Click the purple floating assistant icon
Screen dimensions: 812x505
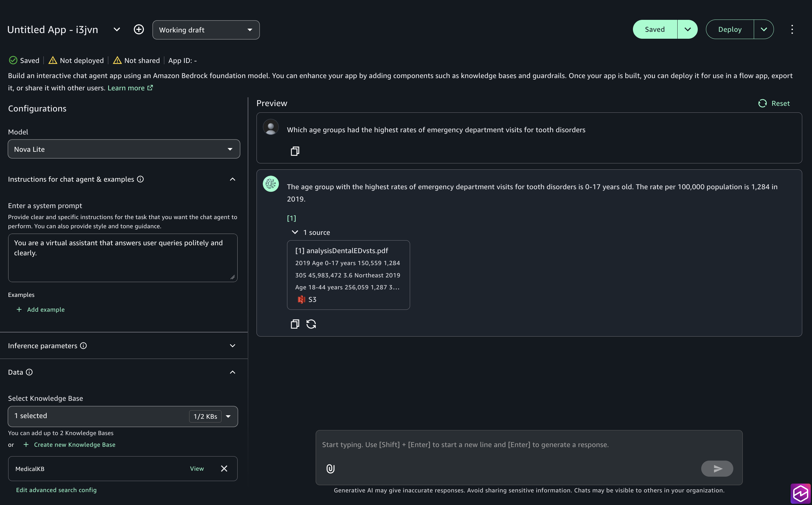point(801,494)
